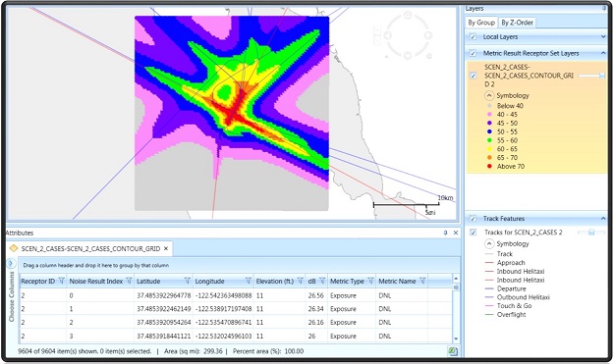Sort by the Metric Type column header
The height and width of the screenshot is (364, 614).
click(x=347, y=282)
